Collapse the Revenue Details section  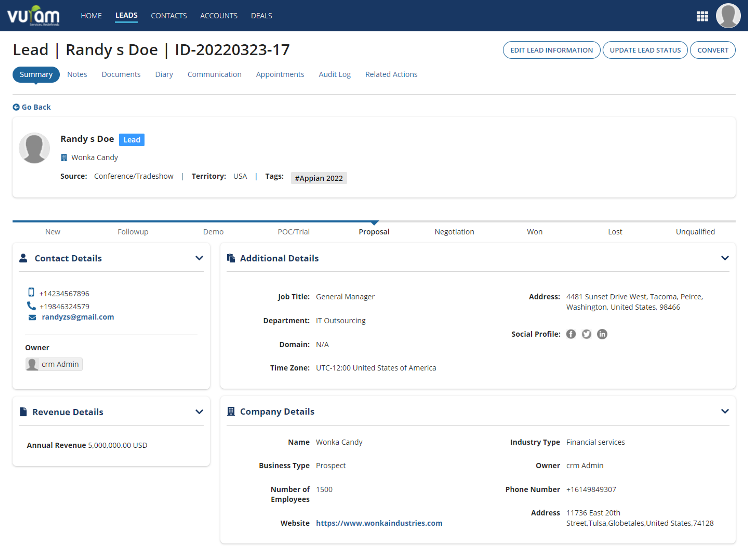click(x=199, y=412)
